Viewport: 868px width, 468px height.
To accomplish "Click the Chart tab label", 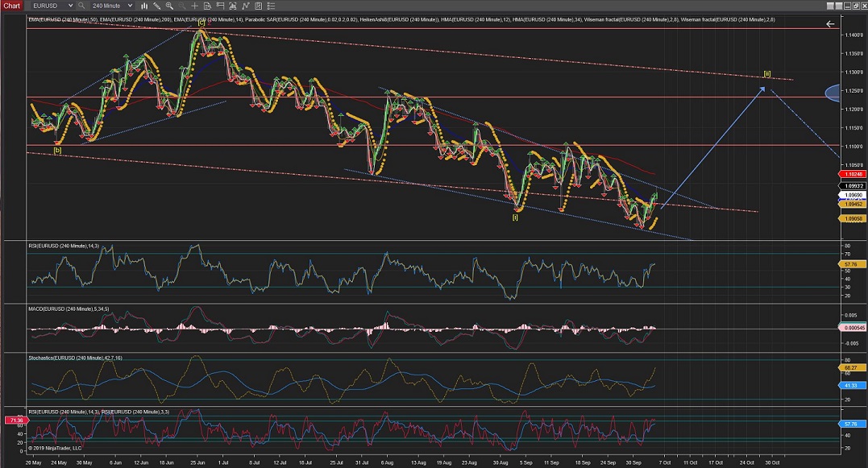I will point(11,6).
